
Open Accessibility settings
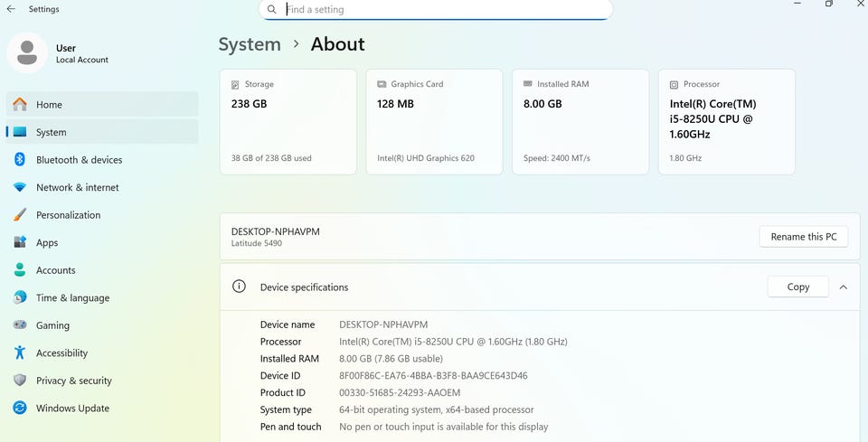pos(61,353)
